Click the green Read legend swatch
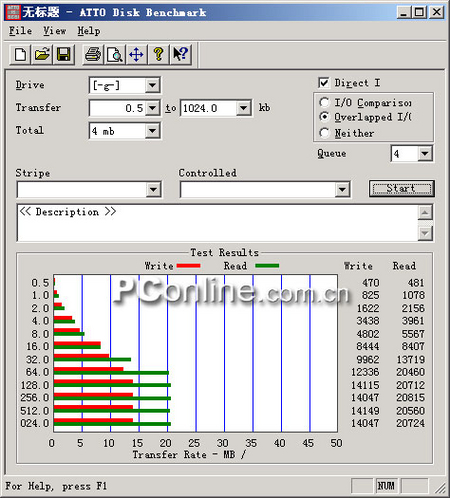This screenshot has height=498, width=450. [267, 266]
